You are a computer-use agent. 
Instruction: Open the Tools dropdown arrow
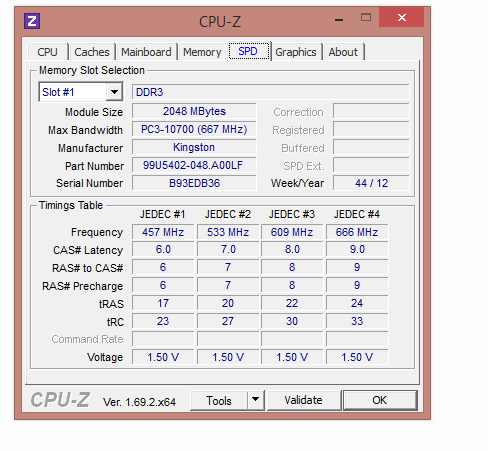point(256,400)
